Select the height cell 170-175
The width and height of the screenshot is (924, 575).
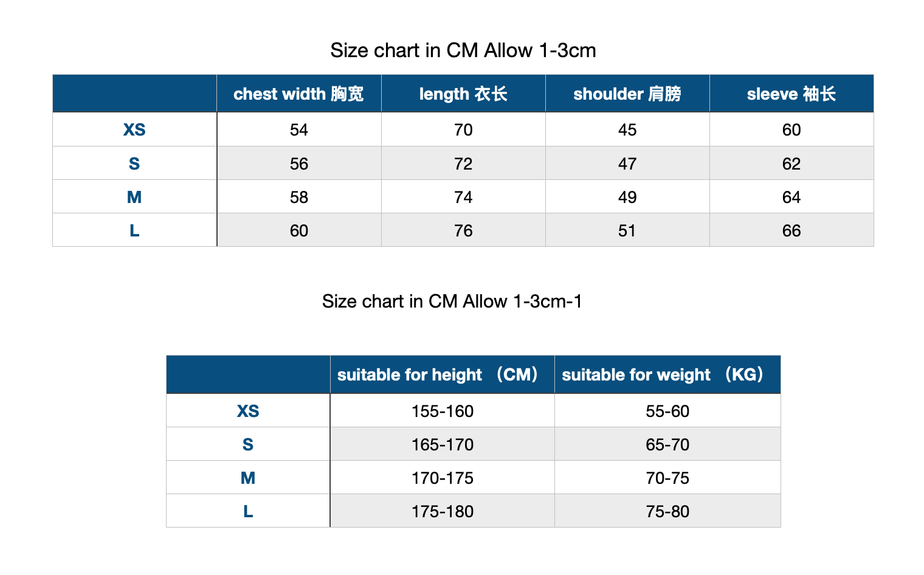tap(443, 478)
